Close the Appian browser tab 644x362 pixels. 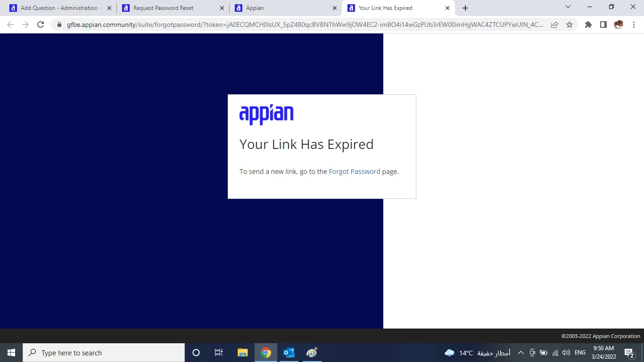pyautogui.click(x=335, y=8)
